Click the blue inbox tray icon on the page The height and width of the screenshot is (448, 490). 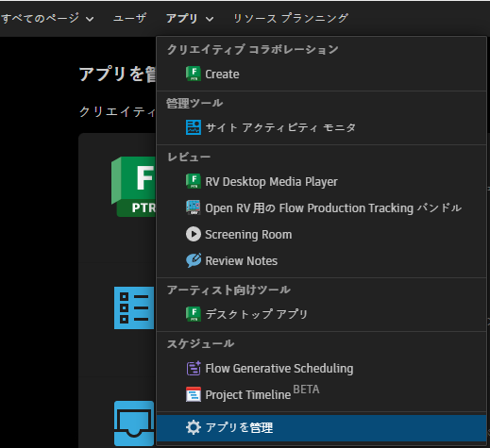134,423
